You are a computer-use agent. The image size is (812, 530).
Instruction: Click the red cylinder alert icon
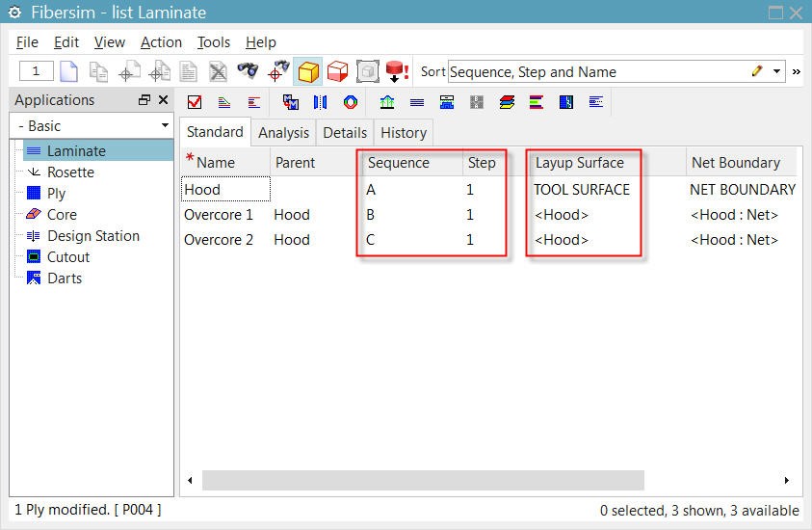tap(397, 71)
